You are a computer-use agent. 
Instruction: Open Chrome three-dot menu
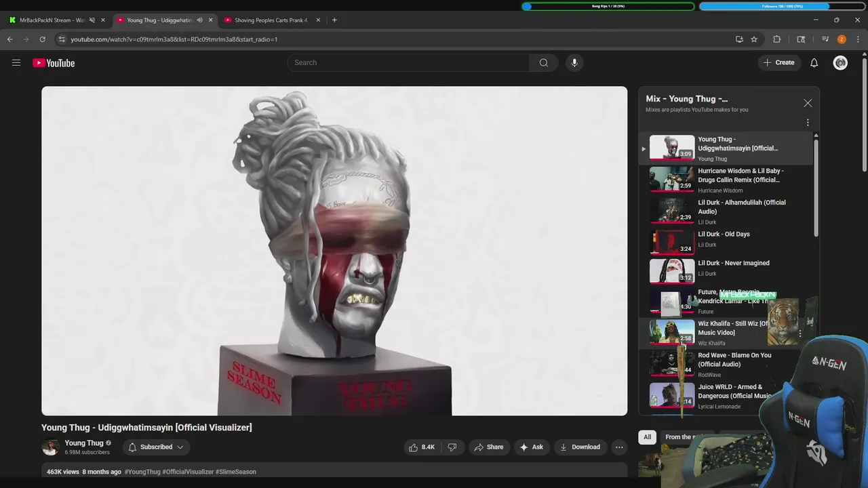(858, 39)
